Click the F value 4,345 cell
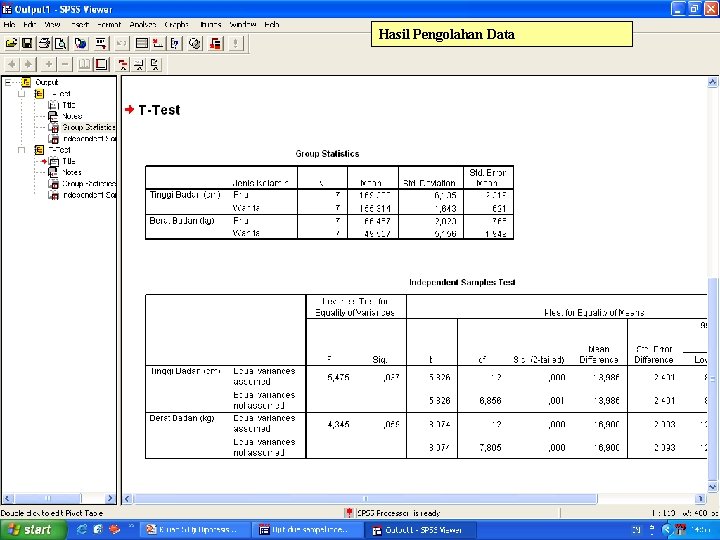This screenshot has height=540, width=720. coord(338,424)
